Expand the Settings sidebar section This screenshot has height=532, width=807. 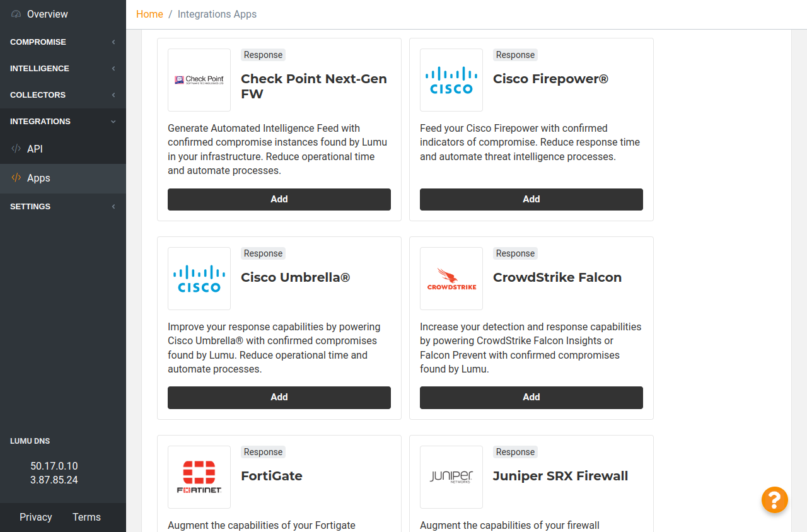pos(63,206)
